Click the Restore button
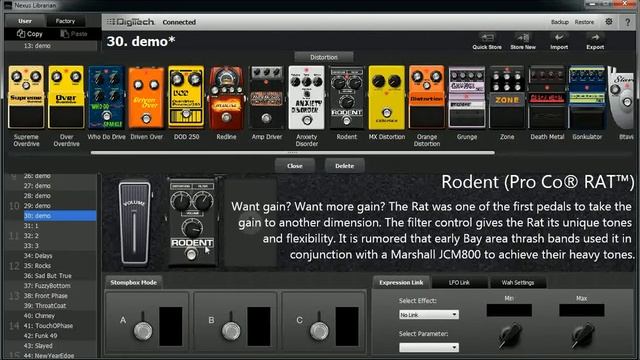 click(x=584, y=22)
